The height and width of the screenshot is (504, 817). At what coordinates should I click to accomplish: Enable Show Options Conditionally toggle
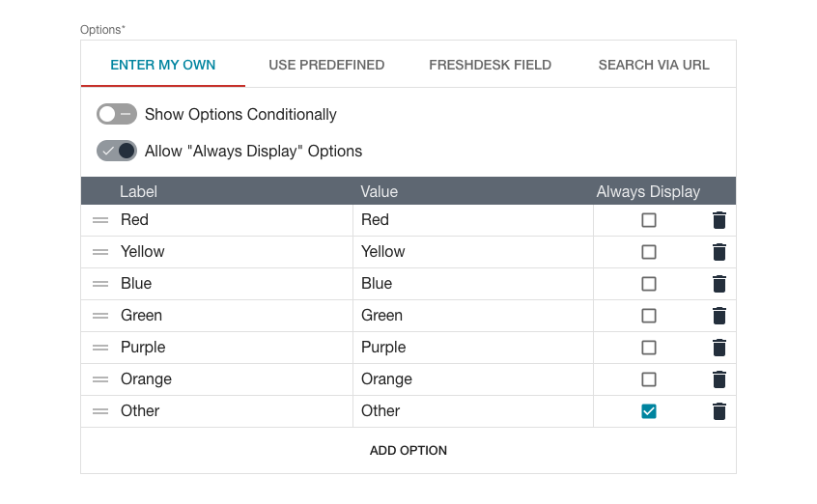click(116, 114)
